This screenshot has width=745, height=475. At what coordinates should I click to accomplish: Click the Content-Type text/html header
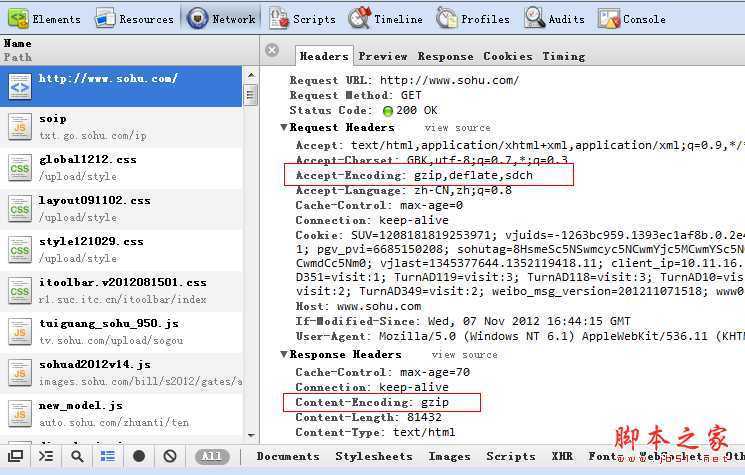point(375,432)
